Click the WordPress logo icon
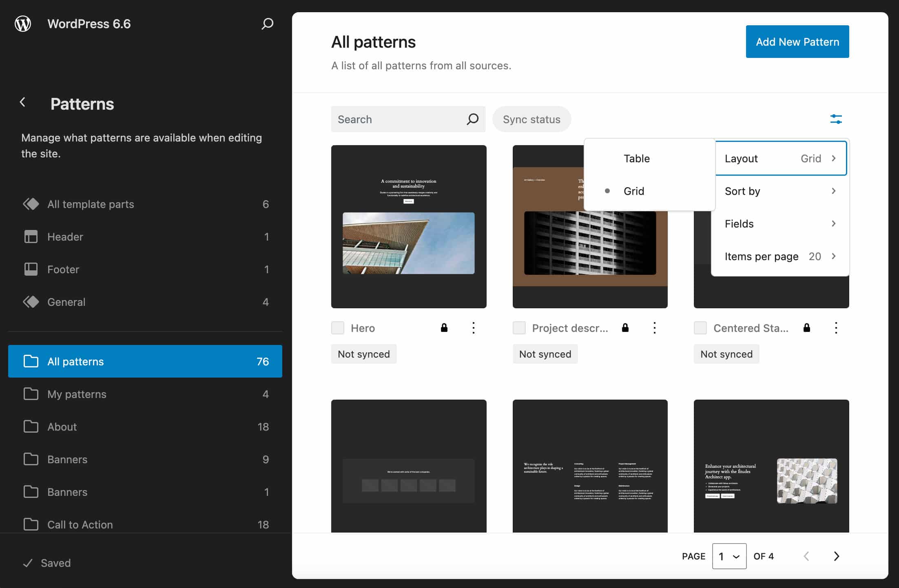This screenshot has width=899, height=588. coord(23,24)
